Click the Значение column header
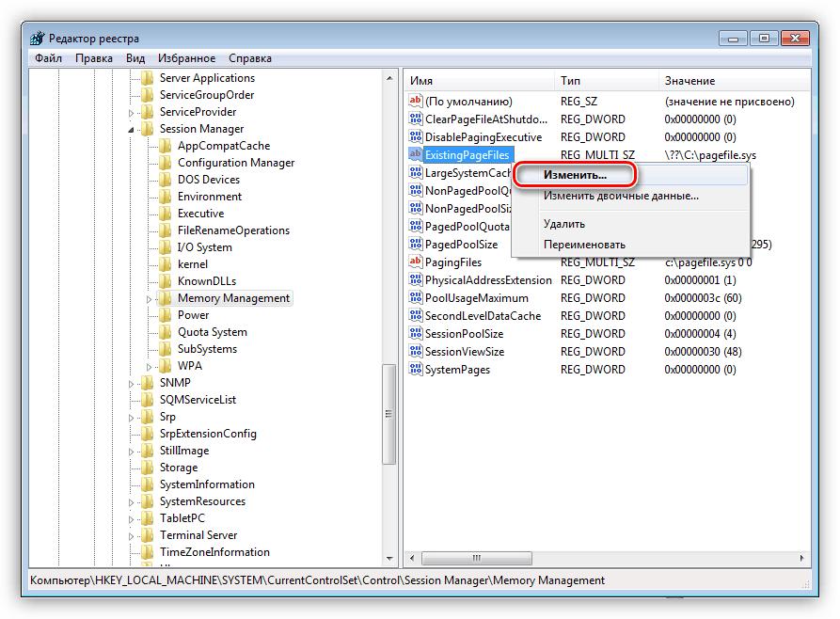This screenshot has width=840, height=619. 735,81
